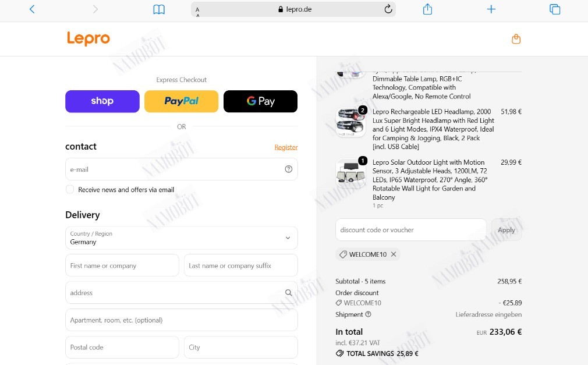This screenshot has width=588, height=365.
Task: Click the 233,06 € total amount
Action: point(505,332)
